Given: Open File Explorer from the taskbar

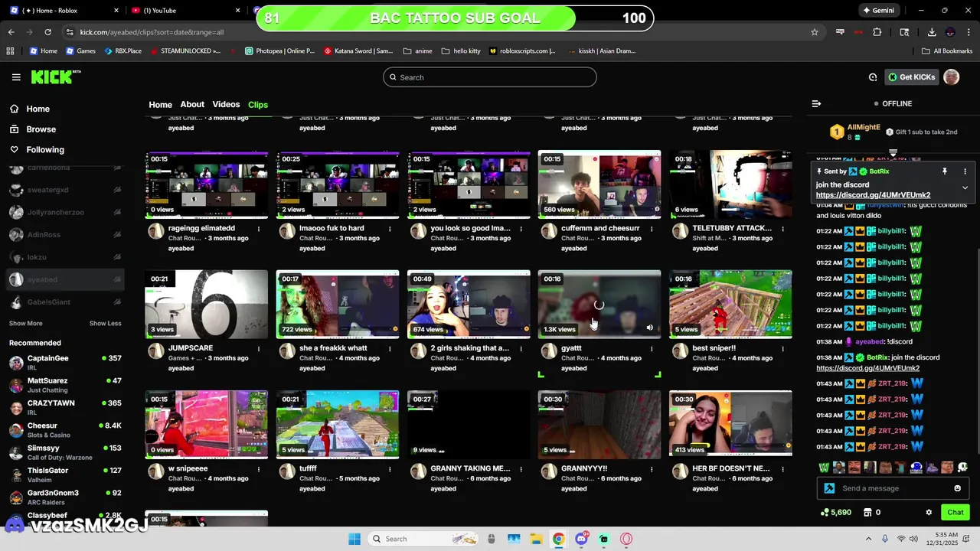Looking at the screenshot, I should tap(536, 539).
